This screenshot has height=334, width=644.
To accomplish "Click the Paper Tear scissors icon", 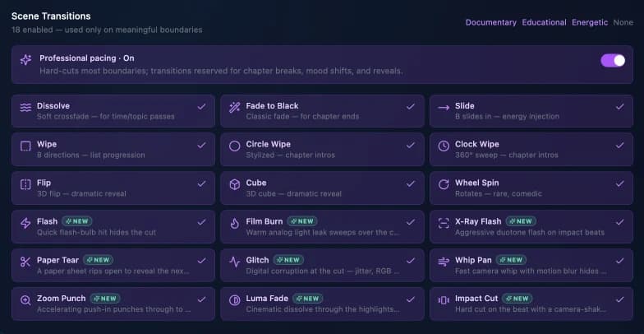I will pos(25,262).
